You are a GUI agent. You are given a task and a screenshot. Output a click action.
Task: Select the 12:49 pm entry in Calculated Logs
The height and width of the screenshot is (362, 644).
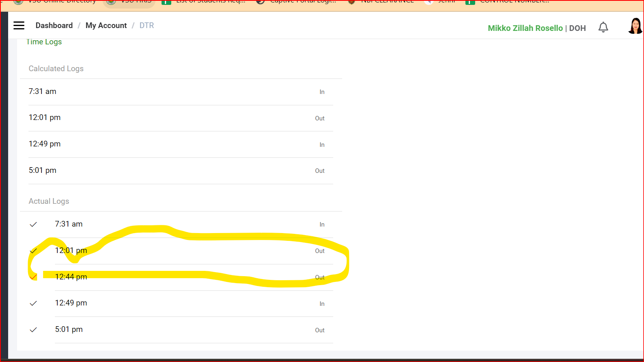(x=45, y=144)
